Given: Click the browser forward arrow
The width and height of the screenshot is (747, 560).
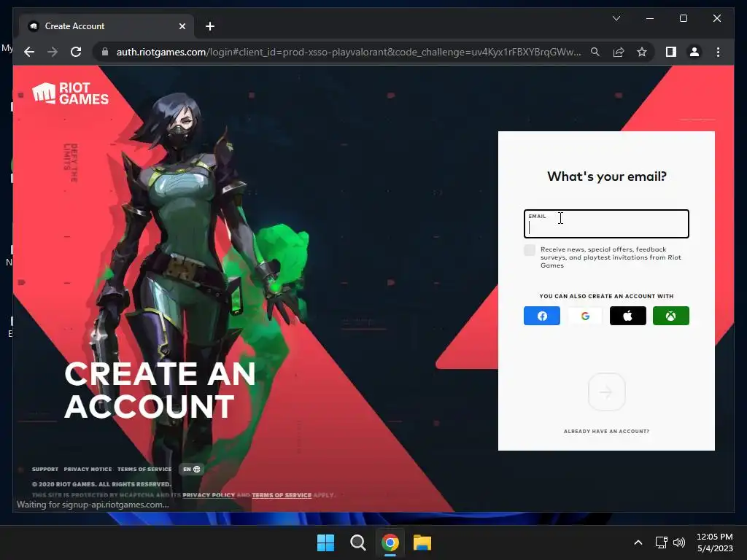Looking at the screenshot, I should coord(53,52).
